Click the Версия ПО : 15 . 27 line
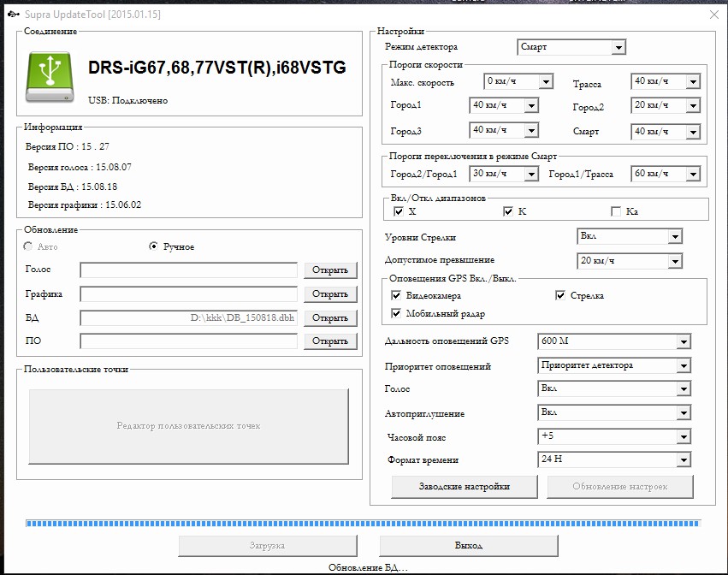 [68, 146]
